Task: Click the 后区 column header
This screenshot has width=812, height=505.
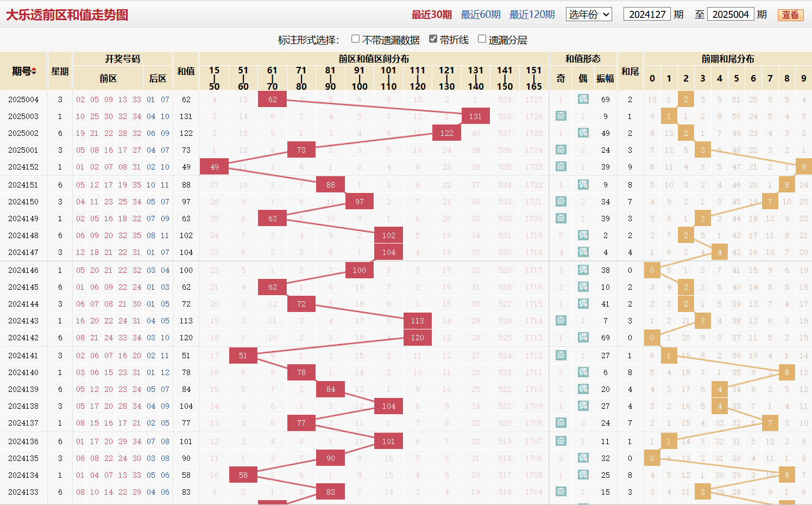Action: [158, 78]
